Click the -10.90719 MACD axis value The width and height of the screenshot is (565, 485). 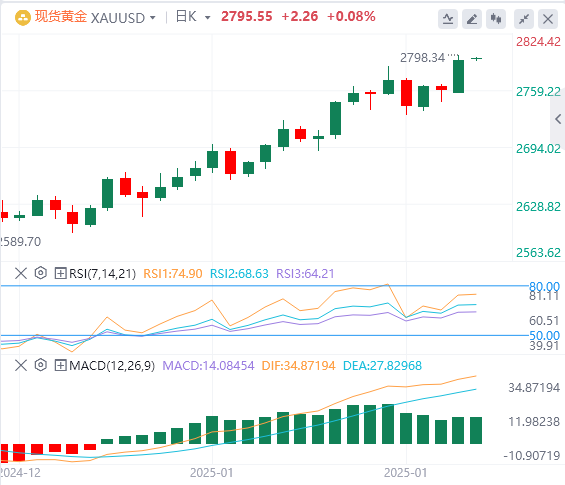[x=532, y=455]
